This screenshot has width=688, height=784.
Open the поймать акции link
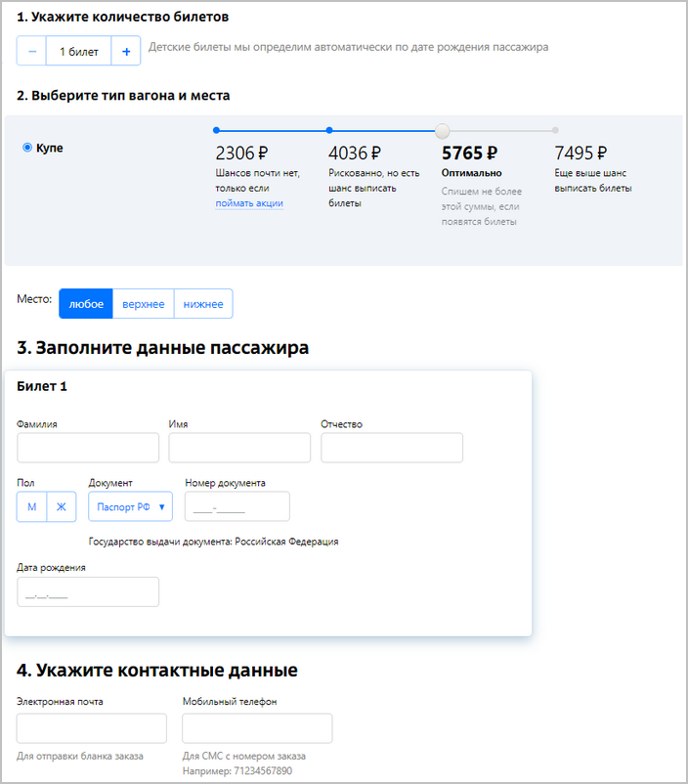[249, 203]
